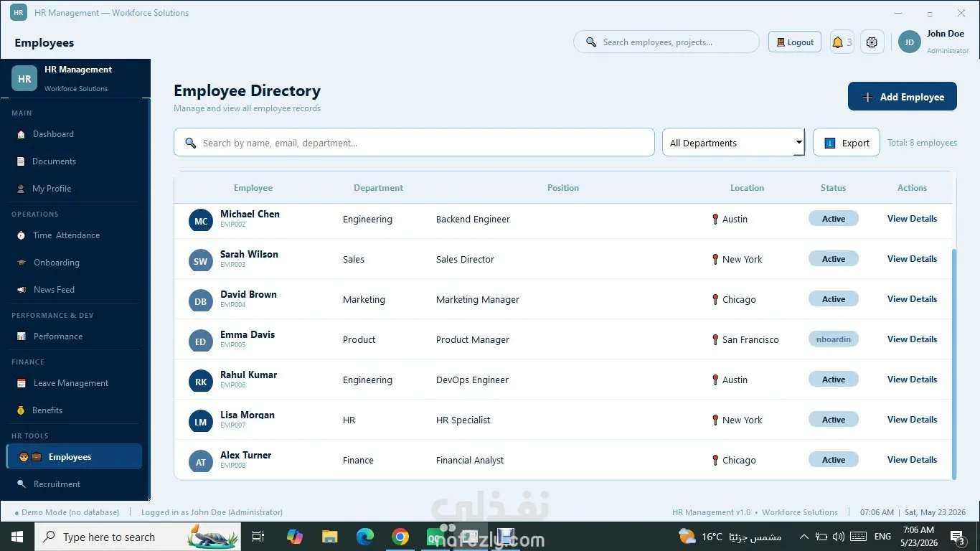
Task: Click the Search by name, email, department field
Action: coord(414,143)
